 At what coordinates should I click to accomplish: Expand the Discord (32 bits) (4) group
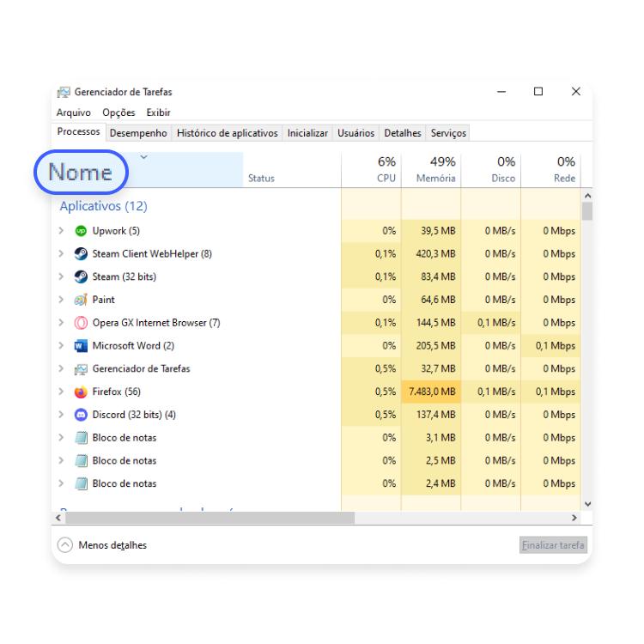point(61,415)
